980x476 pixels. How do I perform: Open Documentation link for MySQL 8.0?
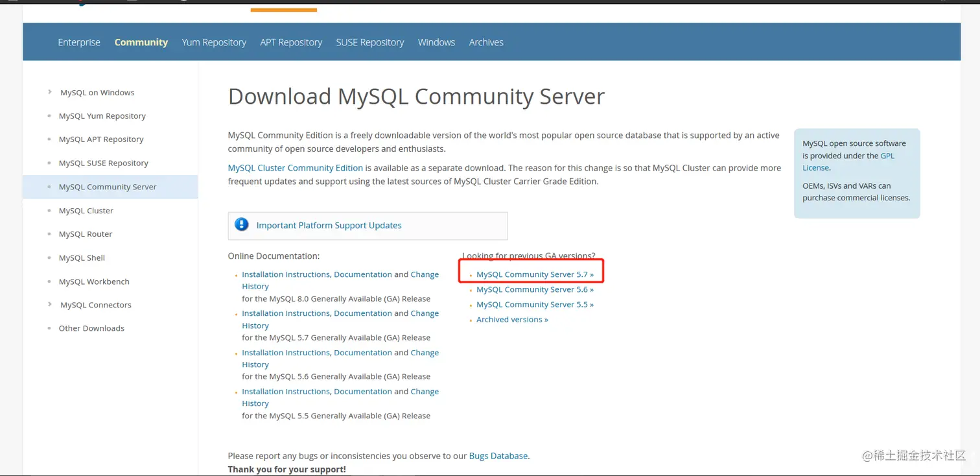[363, 274]
